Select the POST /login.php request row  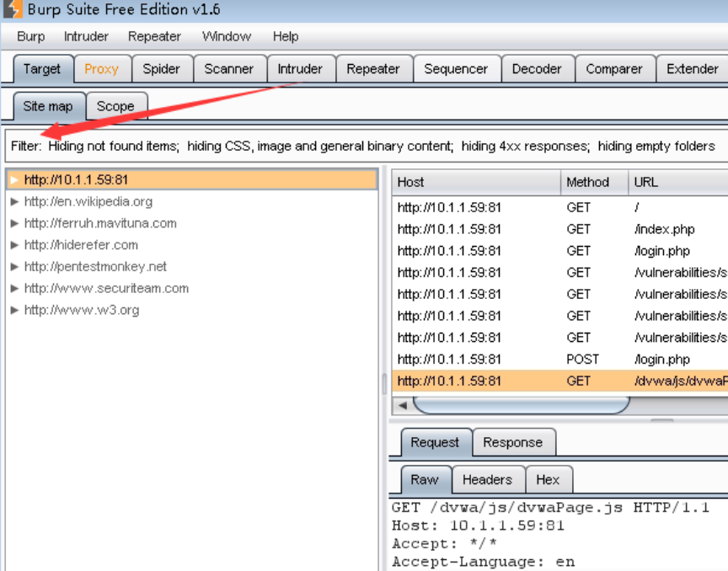(560, 360)
